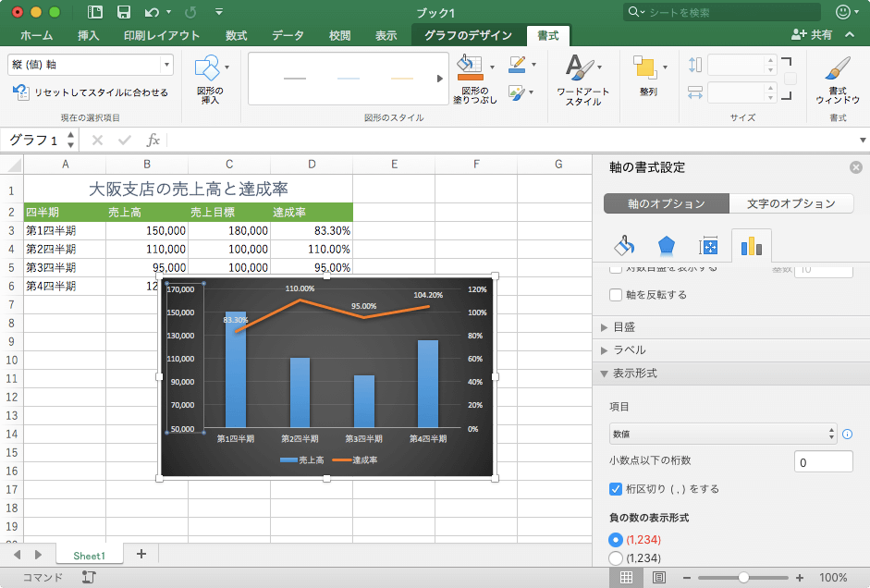Select the データ tab
The image size is (870, 588).
click(288, 35)
